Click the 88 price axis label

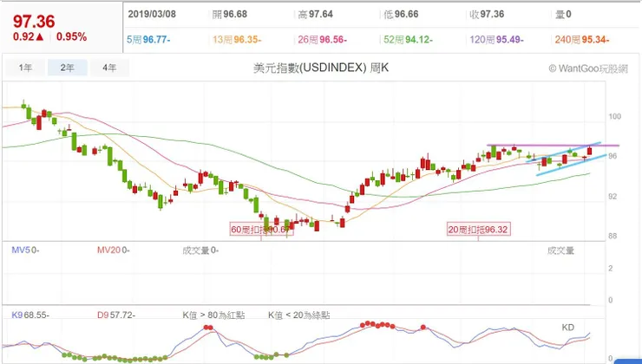tap(613, 236)
